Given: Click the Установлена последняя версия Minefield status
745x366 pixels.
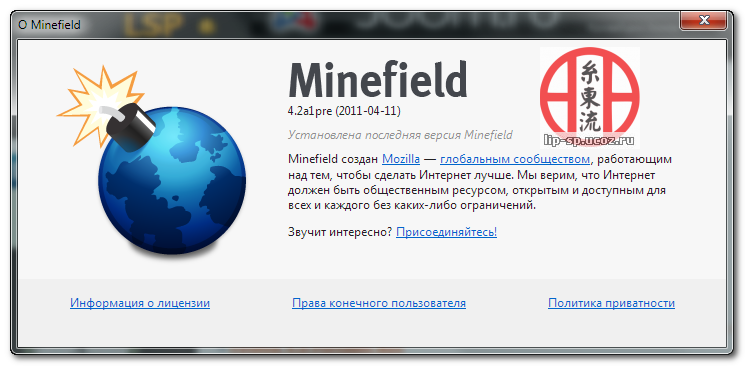Looking at the screenshot, I should tap(400, 135).
